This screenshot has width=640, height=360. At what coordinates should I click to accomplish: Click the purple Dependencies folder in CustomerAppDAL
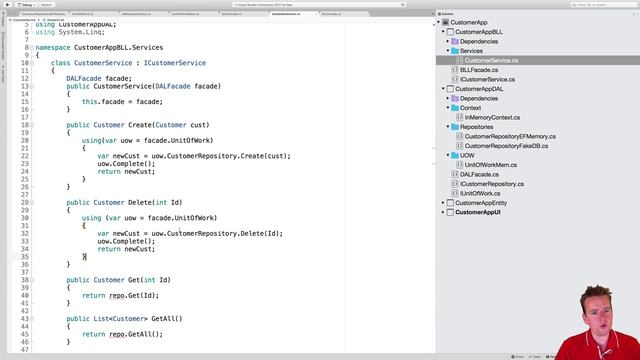pyautogui.click(x=455, y=98)
